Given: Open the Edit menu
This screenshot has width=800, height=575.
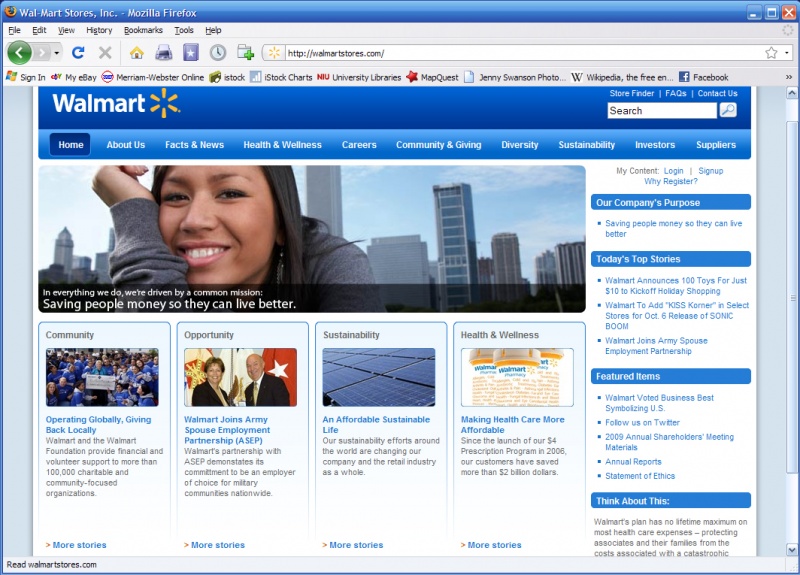Looking at the screenshot, I should (x=39, y=30).
